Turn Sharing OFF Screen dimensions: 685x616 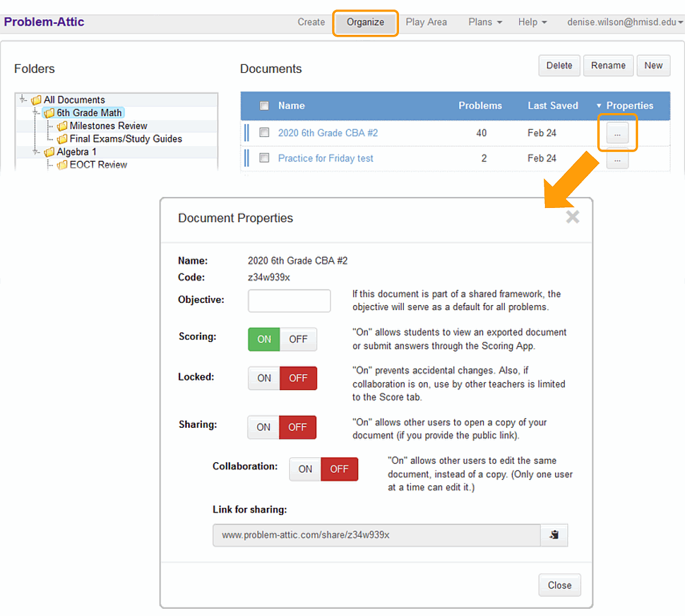click(297, 427)
